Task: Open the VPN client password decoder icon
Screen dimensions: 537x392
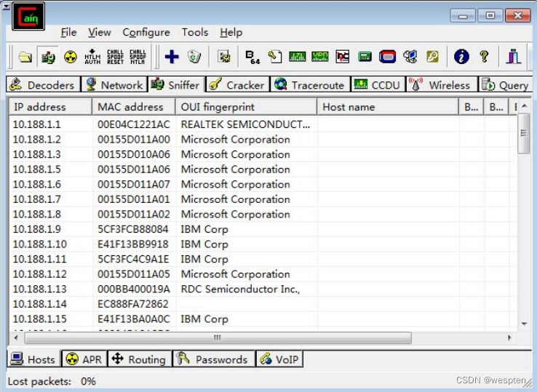Action: pos(320,57)
